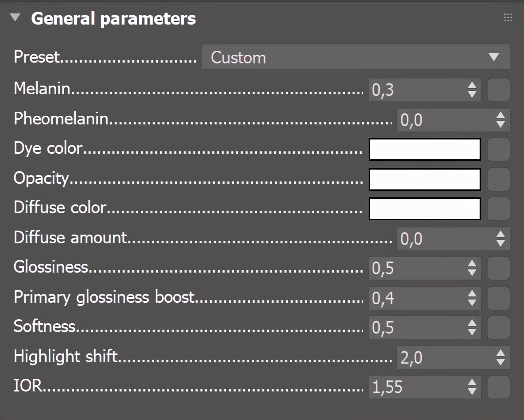Click the Dye color map slot button
The width and height of the screenshot is (524, 420).
pyautogui.click(x=498, y=149)
